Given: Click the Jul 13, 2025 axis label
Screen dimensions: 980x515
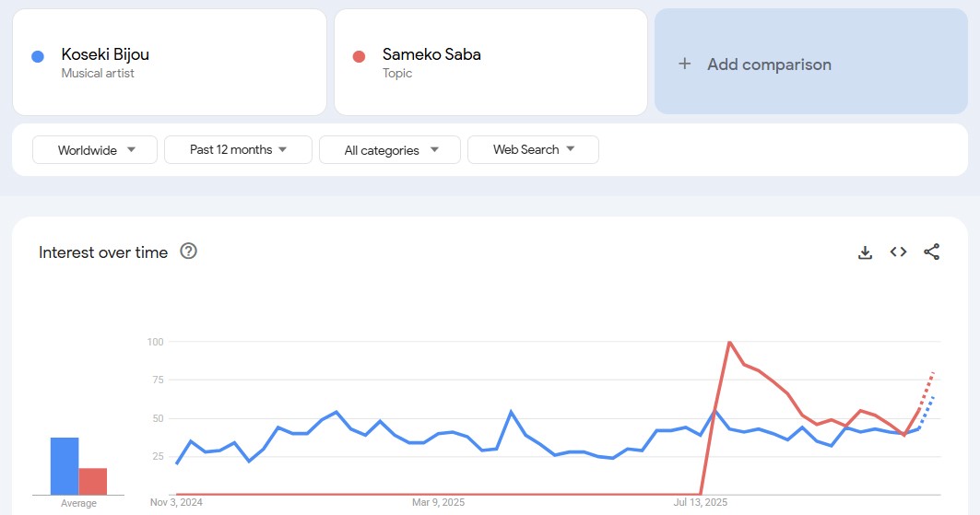Looking at the screenshot, I should 701,502.
